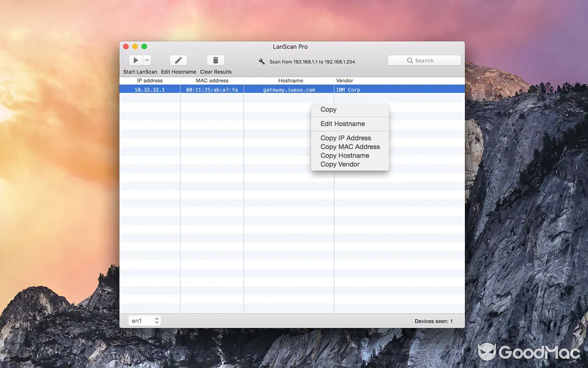Click the green zoom traffic light button
This screenshot has height=368, width=588.
[144, 46]
